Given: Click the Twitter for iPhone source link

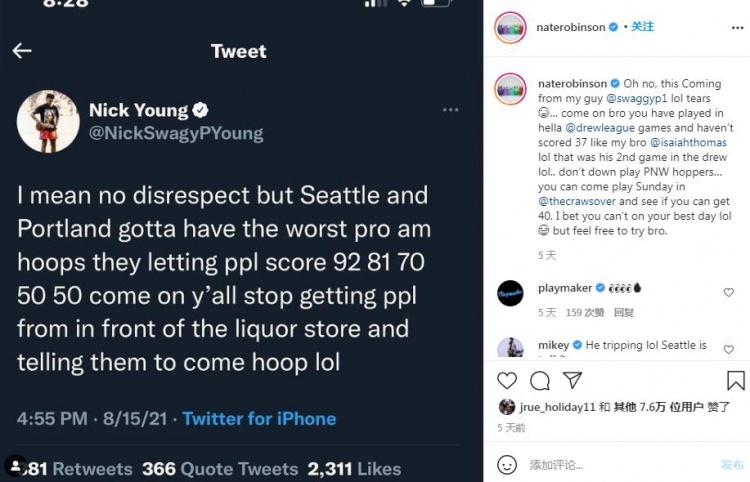Looking at the screenshot, I should pyautogui.click(x=259, y=419).
